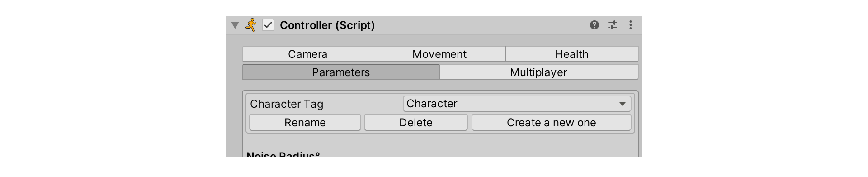Click the Delete tag button

coord(416,122)
